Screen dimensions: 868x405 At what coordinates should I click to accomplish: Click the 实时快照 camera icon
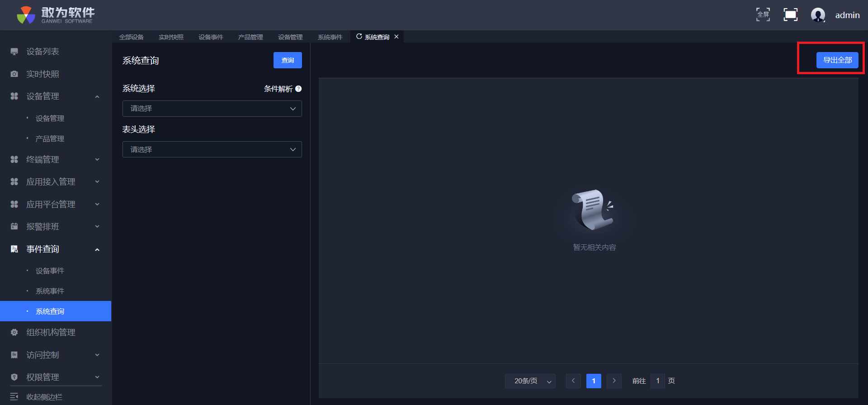coord(14,74)
